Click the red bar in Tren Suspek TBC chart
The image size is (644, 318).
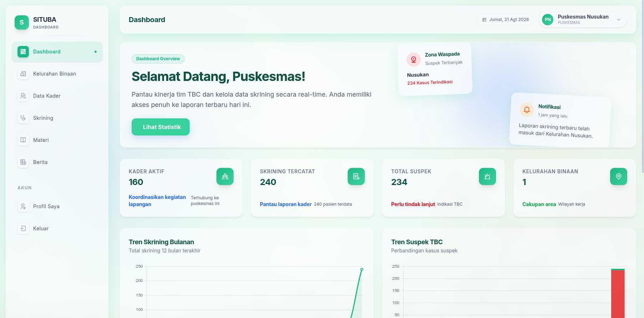click(x=618, y=294)
